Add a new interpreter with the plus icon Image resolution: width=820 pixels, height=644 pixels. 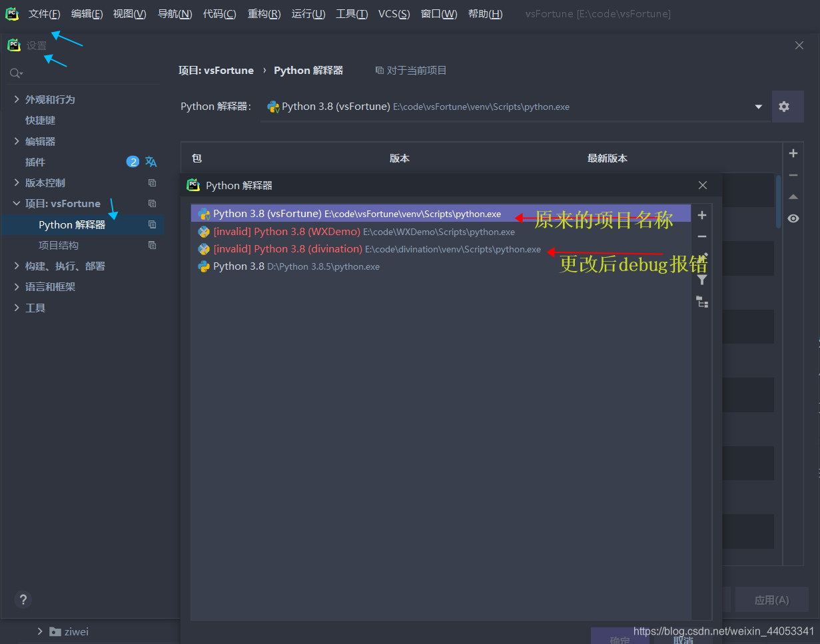coord(701,215)
